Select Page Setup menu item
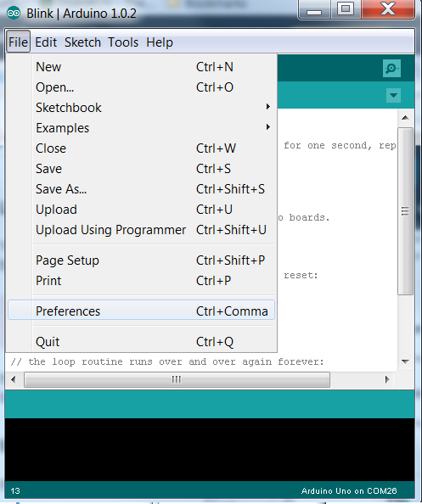This screenshot has width=422, height=504. tap(141, 260)
